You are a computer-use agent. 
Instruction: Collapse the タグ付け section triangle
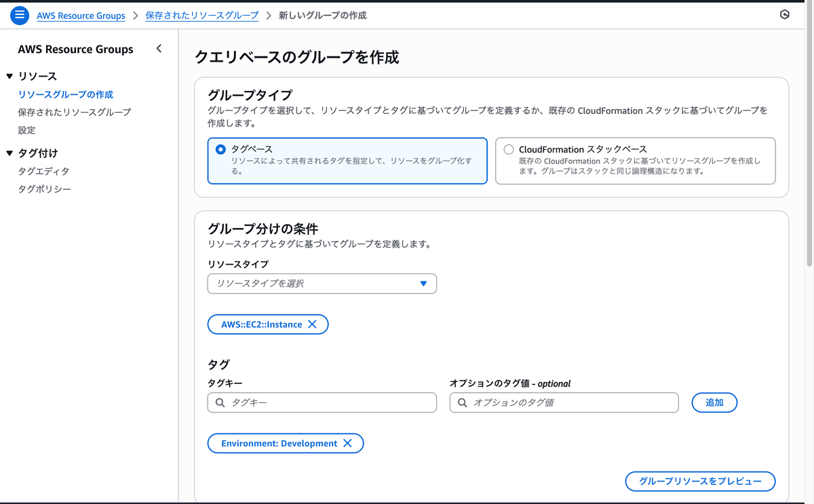coord(9,153)
